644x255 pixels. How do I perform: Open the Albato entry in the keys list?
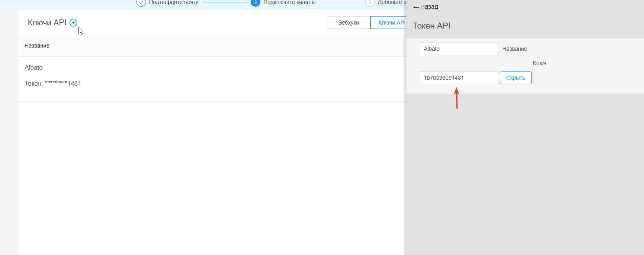tap(34, 68)
